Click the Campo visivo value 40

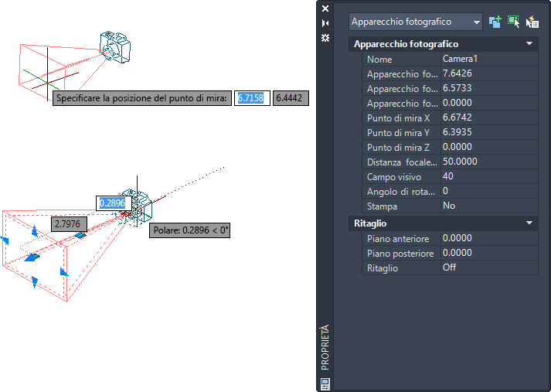489,176
